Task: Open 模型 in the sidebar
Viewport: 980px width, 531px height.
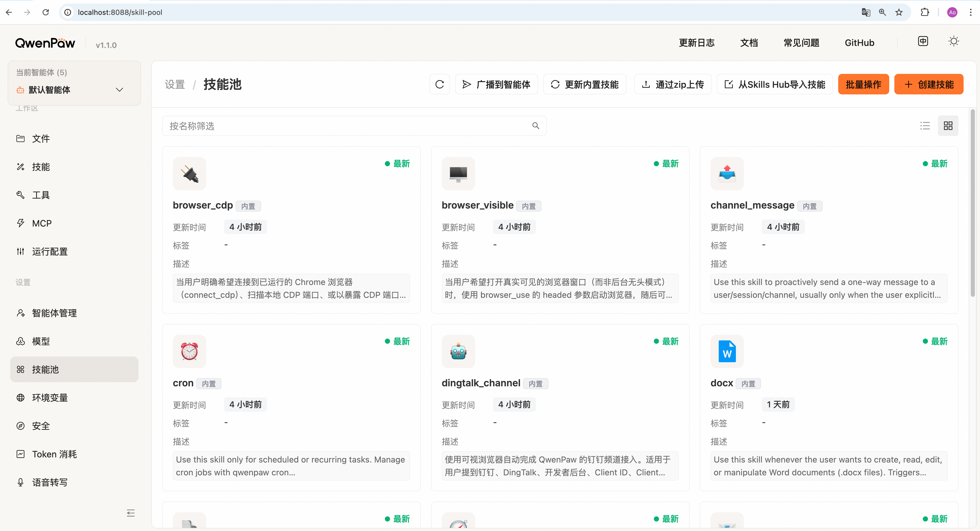Action: [x=74, y=341]
